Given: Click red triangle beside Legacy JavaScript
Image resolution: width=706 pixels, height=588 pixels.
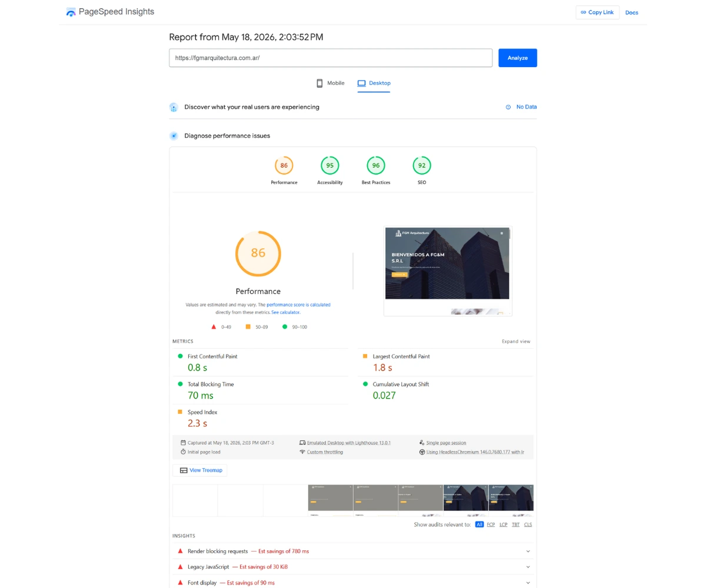Looking at the screenshot, I should [181, 567].
